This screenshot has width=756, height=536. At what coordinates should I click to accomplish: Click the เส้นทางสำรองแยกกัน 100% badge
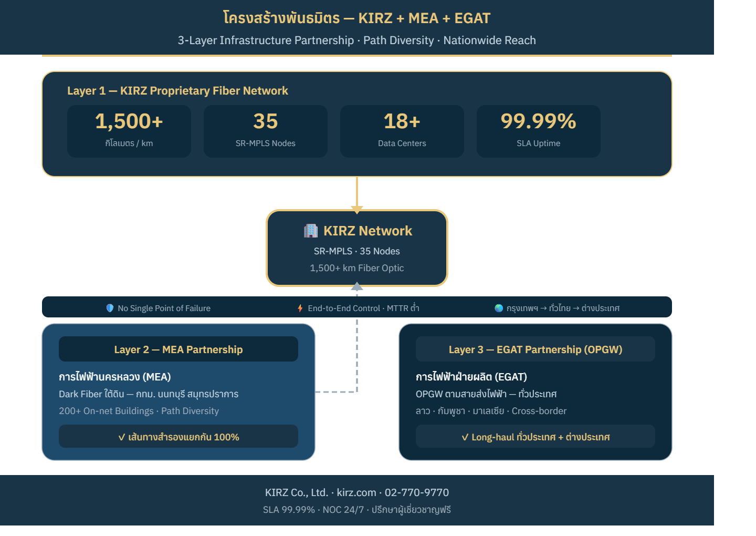coord(178,436)
